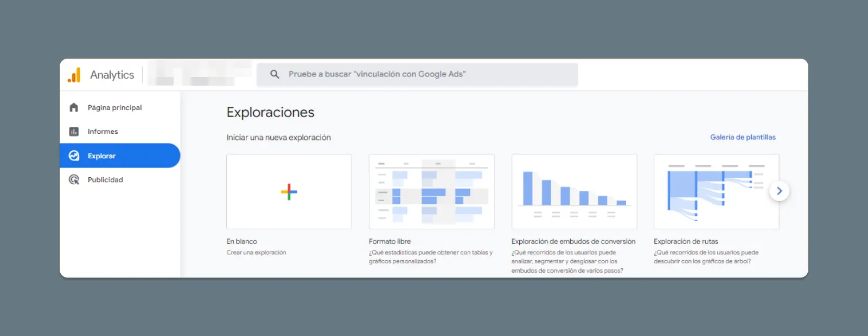This screenshot has width=868, height=336.
Task: Click the bar chart icon for Informes
Action: coord(74,132)
